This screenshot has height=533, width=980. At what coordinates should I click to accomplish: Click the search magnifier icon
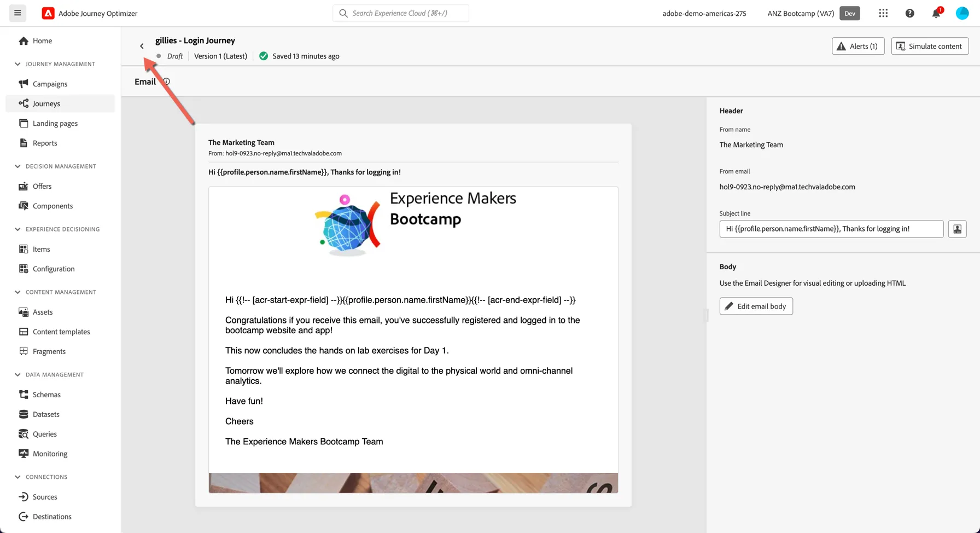click(343, 13)
